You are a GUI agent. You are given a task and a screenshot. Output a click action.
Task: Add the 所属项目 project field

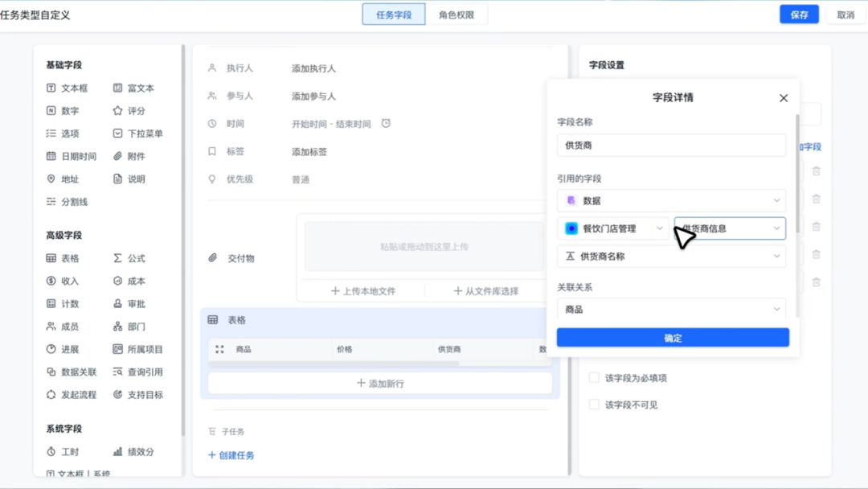pyautogui.click(x=138, y=349)
